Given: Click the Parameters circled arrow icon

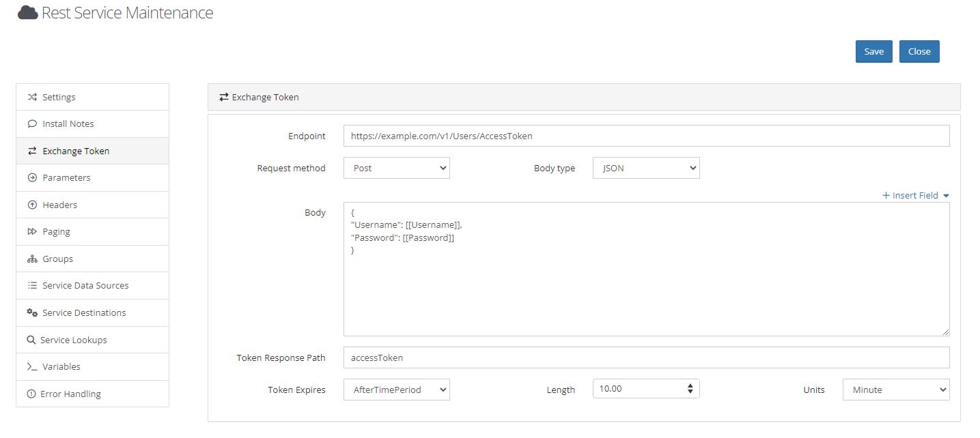Looking at the screenshot, I should (32, 177).
